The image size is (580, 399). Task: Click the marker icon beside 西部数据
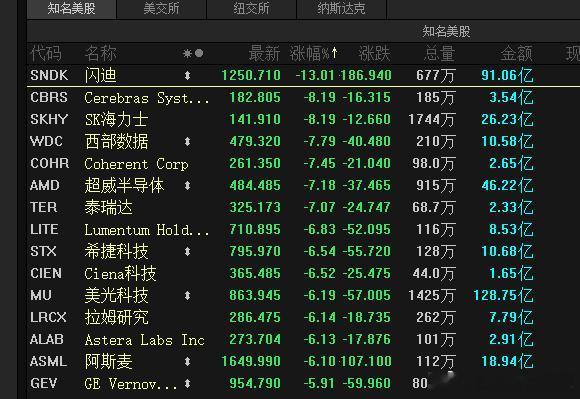[x=188, y=142]
